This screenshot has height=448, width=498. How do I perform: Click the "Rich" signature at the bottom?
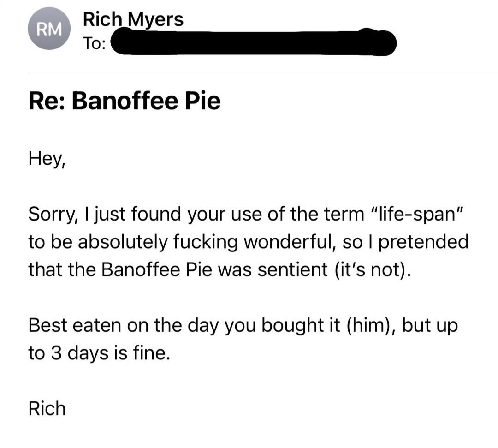click(47, 409)
